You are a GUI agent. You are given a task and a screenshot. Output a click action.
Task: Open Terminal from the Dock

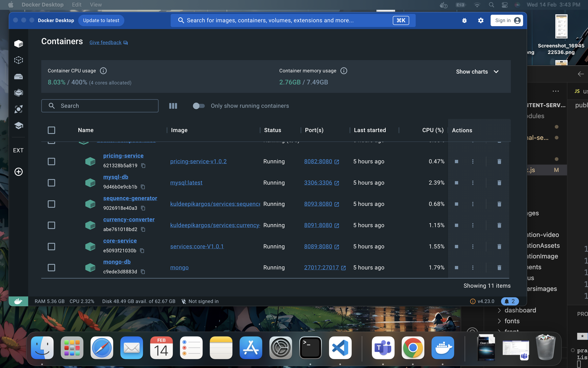point(310,348)
